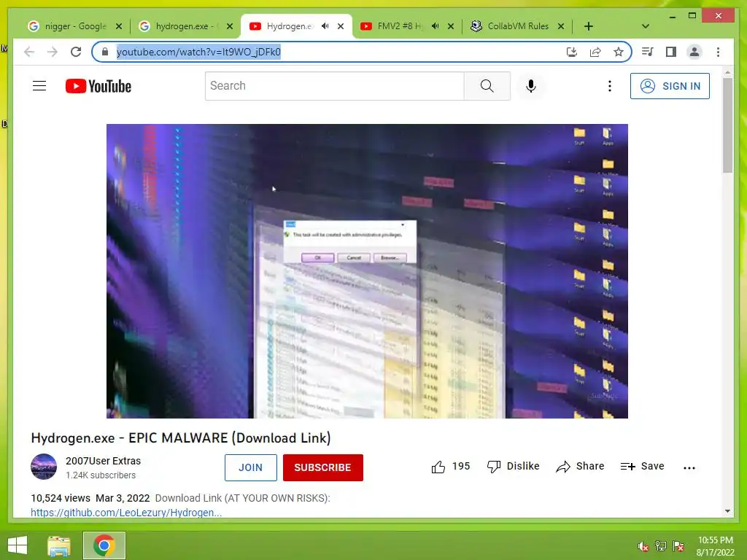Image resolution: width=747 pixels, height=560 pixels.
Task: Open the 2007User Extras channel name
Action: point(104,461)
